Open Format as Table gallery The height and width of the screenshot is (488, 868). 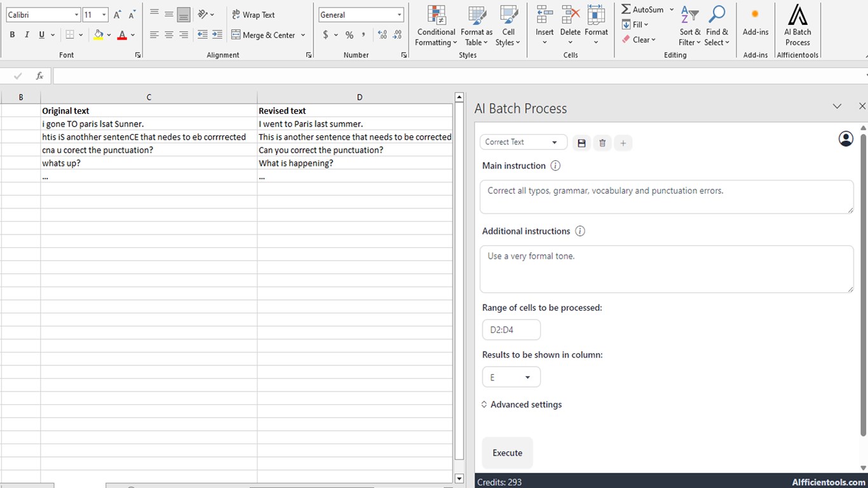(x=476, y=25)
